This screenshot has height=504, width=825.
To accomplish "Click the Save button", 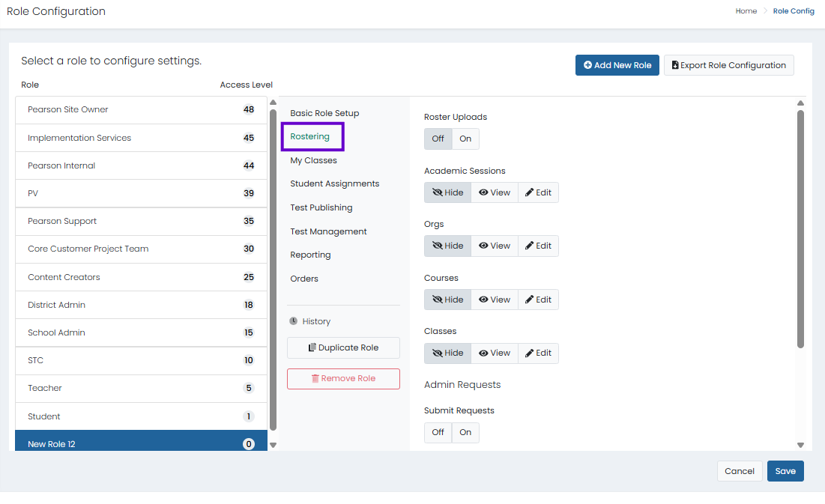I will pos(785,471).
